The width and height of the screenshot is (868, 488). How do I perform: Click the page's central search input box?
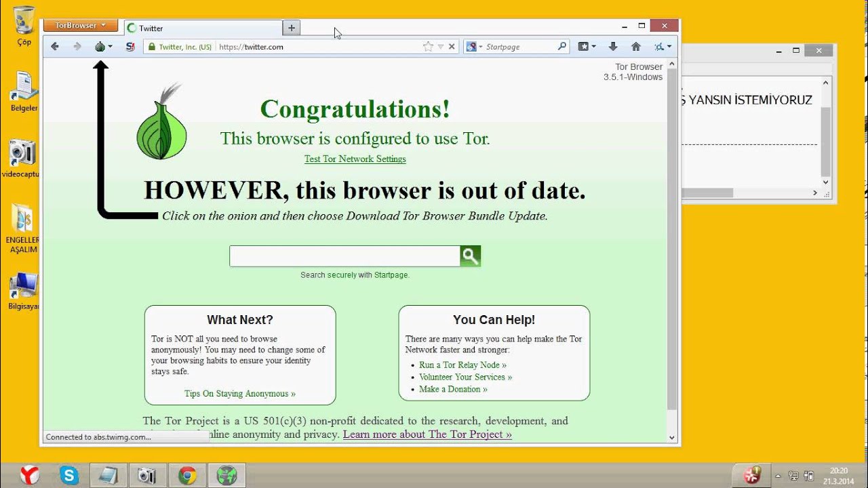click(344, 256)
